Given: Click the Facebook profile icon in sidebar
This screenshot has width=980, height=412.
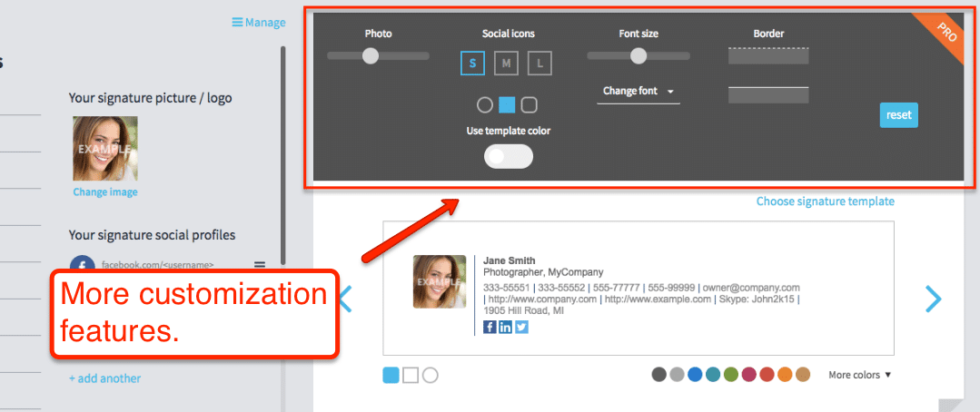Looking at the screenshot, I should (82, 265).
